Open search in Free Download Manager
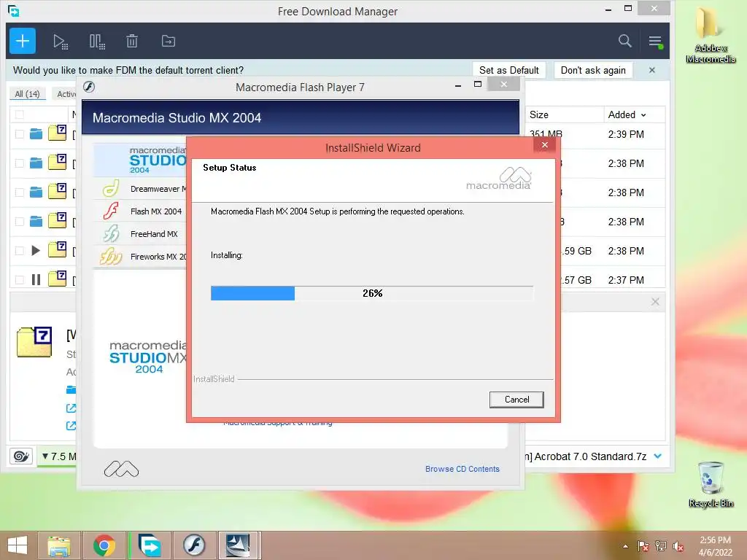This screenshot has width=747, height=560. coord(624,41)
